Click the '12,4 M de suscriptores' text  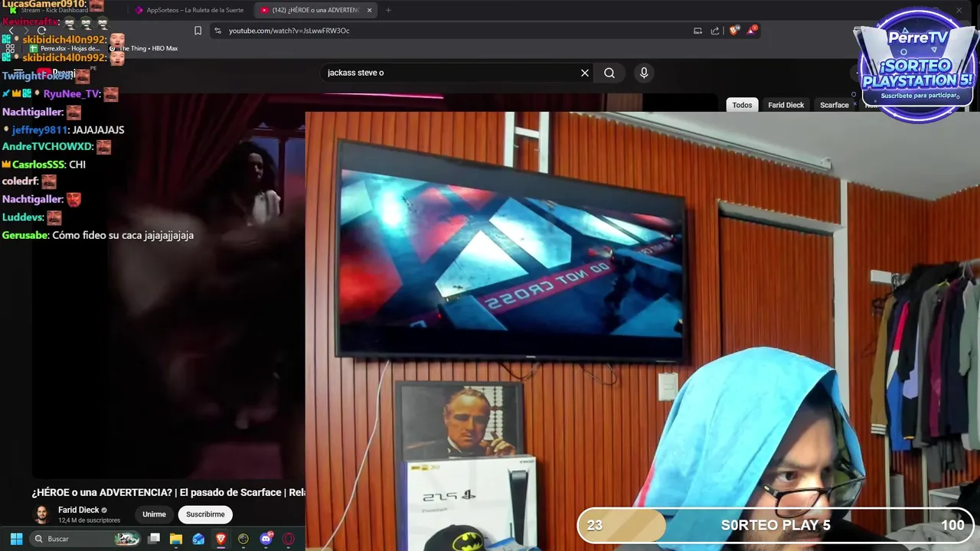click(x=89, y=520)
